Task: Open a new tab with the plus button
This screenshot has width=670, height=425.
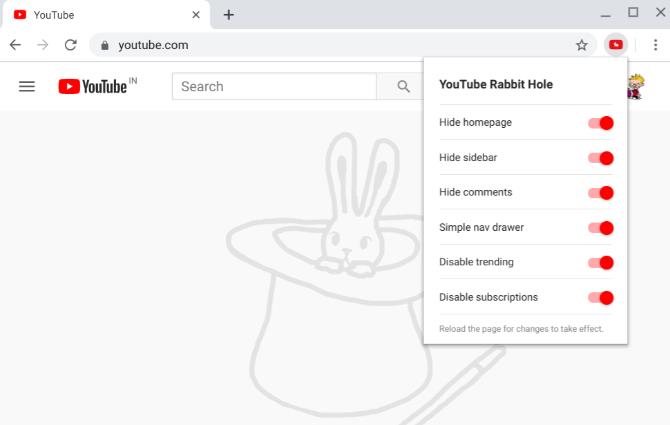Action: point(228,15)
